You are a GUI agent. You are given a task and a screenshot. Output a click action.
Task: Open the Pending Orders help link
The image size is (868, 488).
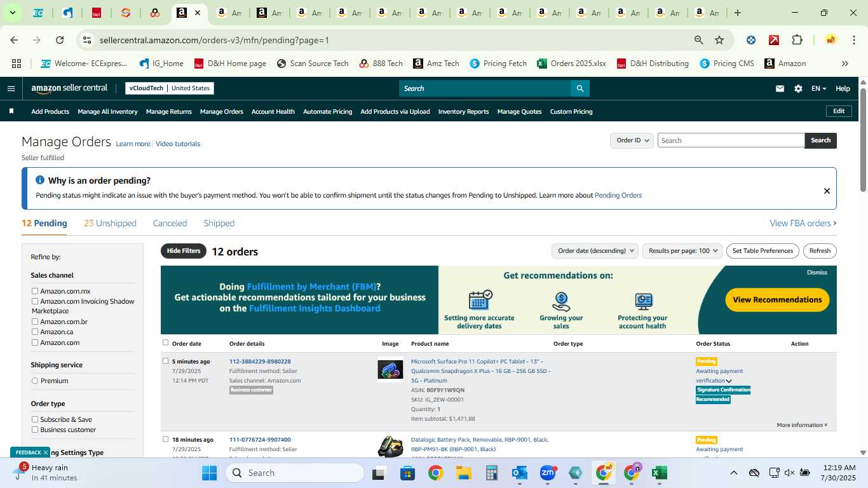click(618, 196)
